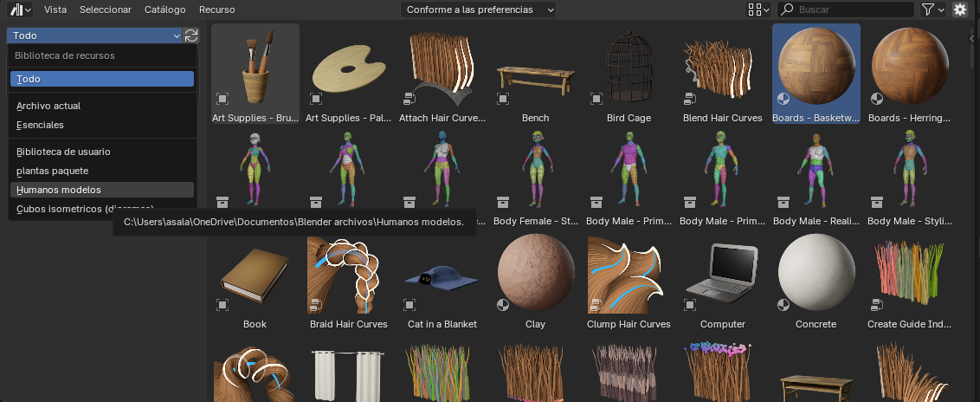This screenshot has width=980, height=402.
Task: Select the Book asset thumbnail
Action: [255, 280]
